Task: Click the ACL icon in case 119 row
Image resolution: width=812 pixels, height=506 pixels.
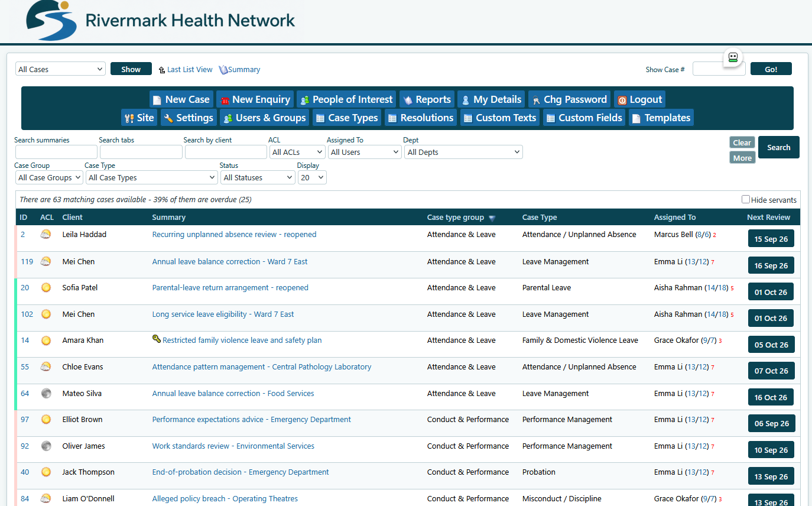Action: [46, 262]
